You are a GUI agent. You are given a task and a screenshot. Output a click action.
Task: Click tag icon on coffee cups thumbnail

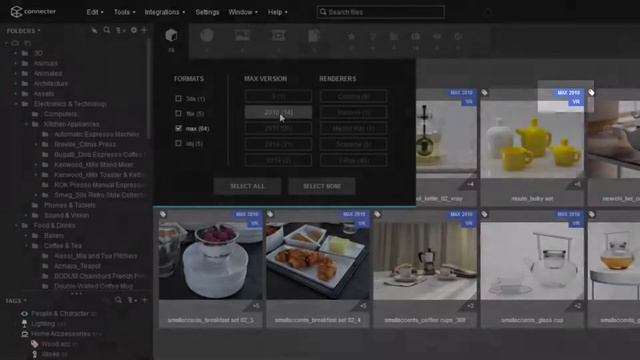pos(377,214)
